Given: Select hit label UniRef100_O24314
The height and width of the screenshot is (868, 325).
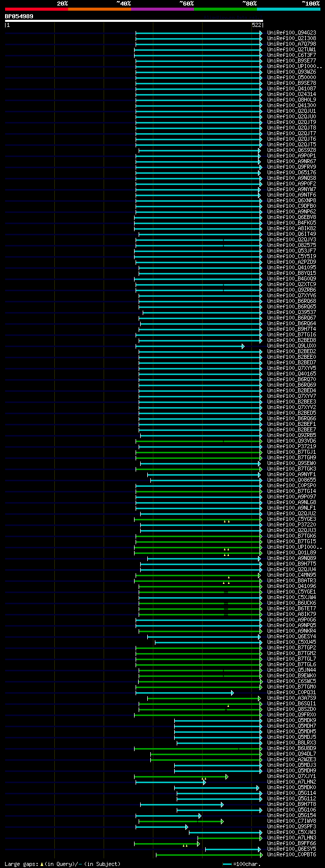Looking at the screenshot, I should 291,95.
